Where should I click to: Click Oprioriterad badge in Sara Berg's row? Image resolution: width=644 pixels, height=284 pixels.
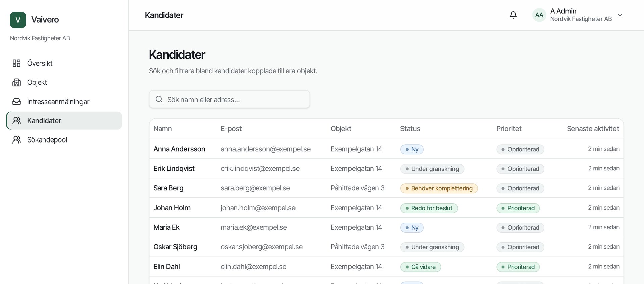(x=520, y=188)
